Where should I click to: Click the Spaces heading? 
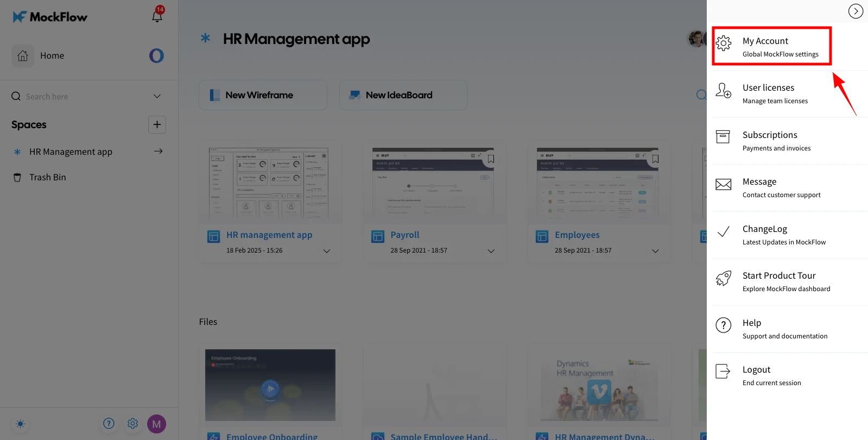(29, 124)
